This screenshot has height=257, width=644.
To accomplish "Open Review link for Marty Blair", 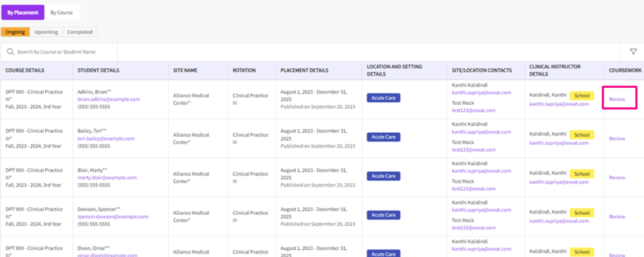I will tap(617, 177).
